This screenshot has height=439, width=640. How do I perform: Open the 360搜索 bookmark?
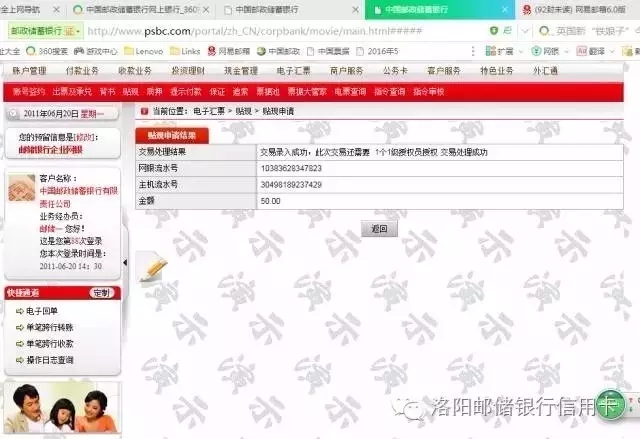47,51
